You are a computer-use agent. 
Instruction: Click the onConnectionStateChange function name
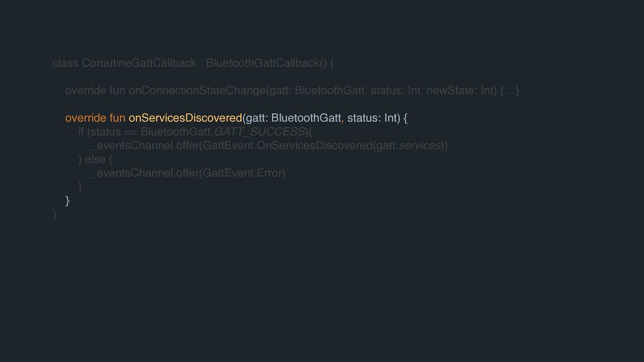[x=197, y=90]
